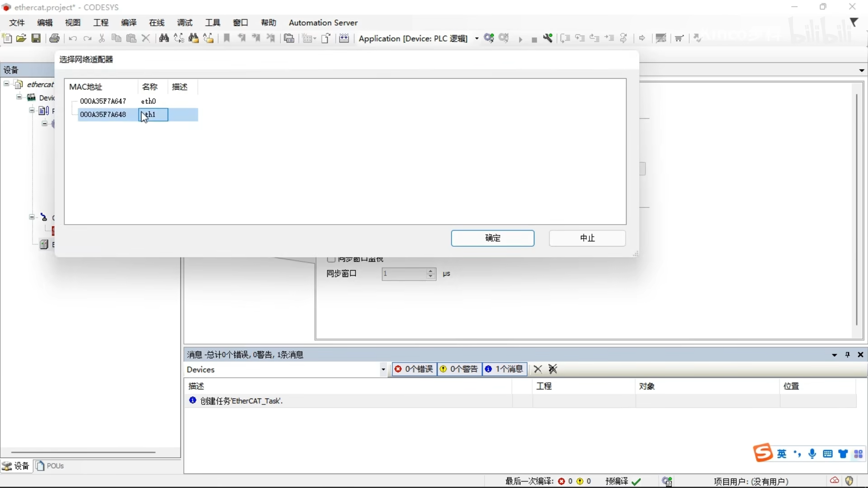Open the 工程 menu
This screenshot has width=868, height=488.
point(101,23)
